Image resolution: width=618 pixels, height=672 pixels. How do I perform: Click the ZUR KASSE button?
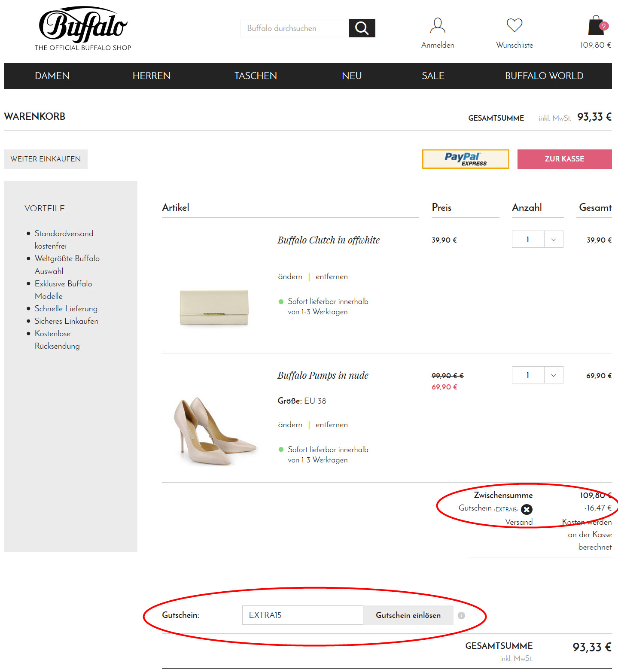[x=564, y=159]
